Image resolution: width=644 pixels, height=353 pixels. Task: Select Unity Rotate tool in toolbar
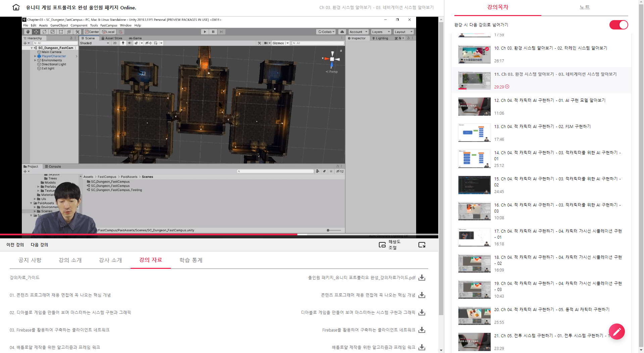pos(44,32)
